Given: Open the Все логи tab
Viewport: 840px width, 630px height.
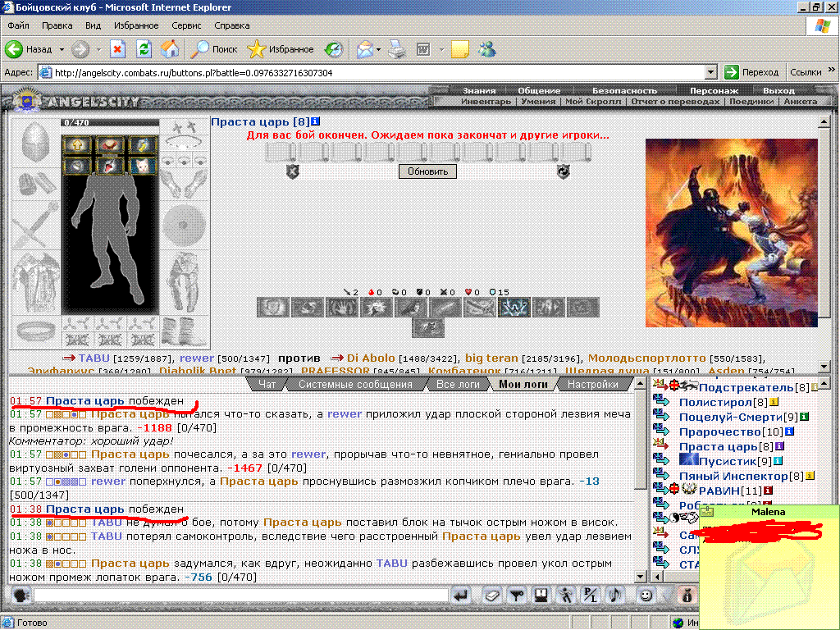Looking at the screenshot, I should (458, 384).
